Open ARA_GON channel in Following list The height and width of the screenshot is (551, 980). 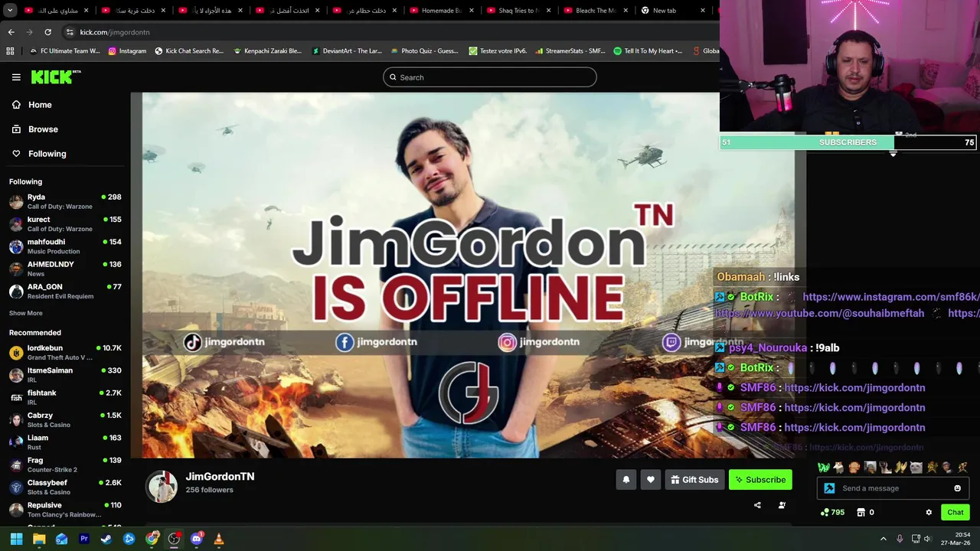coord(64,291)
